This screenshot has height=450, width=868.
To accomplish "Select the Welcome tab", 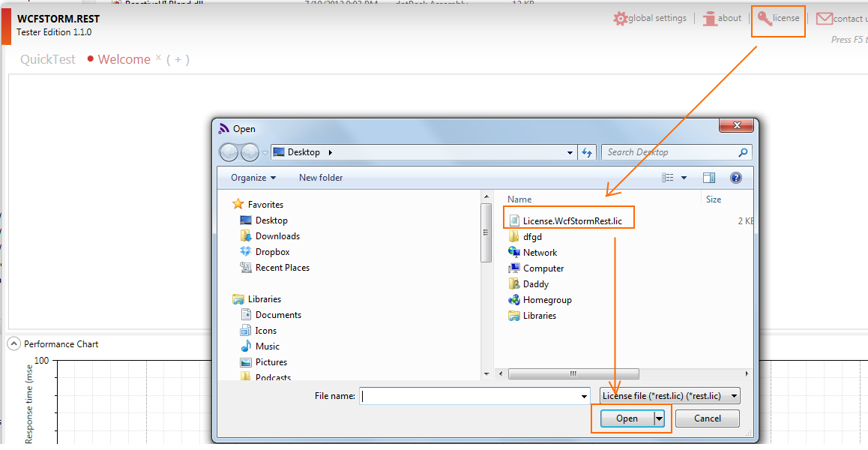I will (x=124, y=59).
